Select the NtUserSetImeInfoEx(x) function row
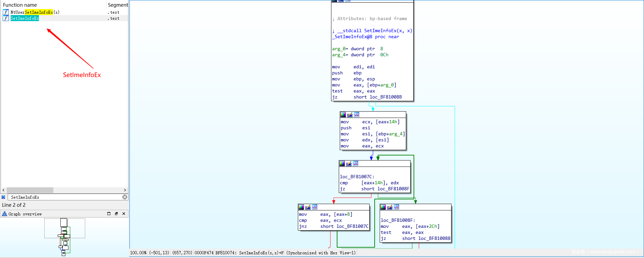644x258 pixels. [35, 12]
